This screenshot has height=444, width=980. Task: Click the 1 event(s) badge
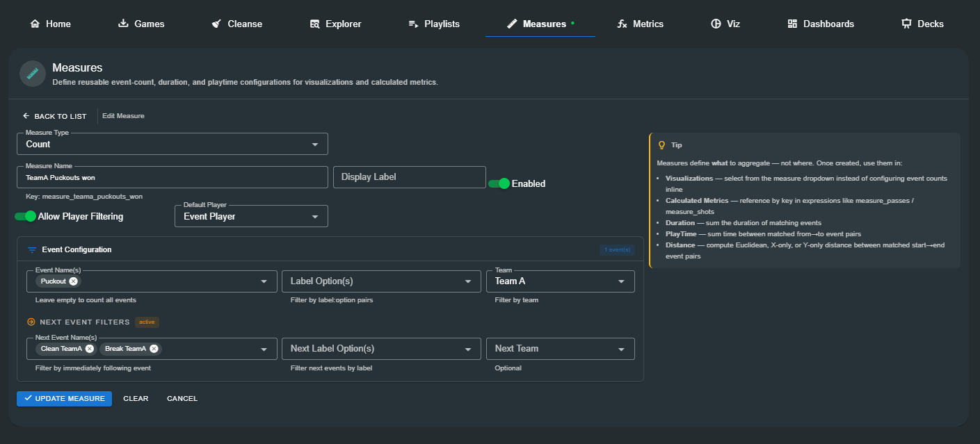pyautogui.click(x=617, y=249)
